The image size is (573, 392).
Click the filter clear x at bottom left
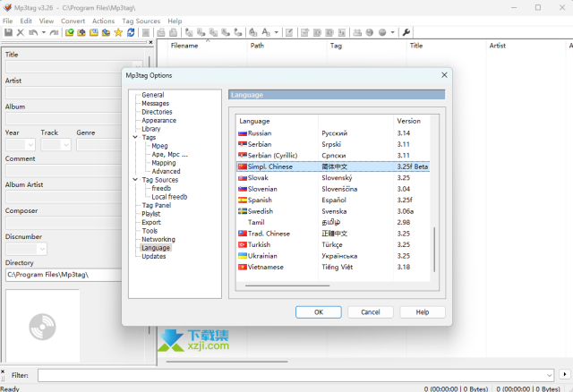coord(3,371)
